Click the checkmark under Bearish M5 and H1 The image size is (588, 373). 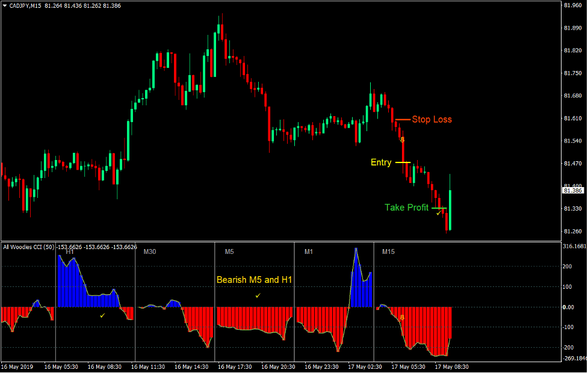pyautogui.click(x=257, y=296)
